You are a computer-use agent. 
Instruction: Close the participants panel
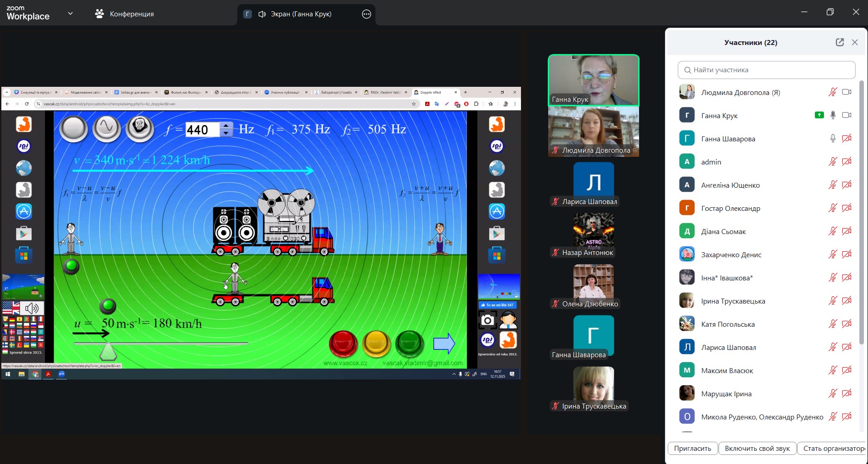tap(855, 42)
